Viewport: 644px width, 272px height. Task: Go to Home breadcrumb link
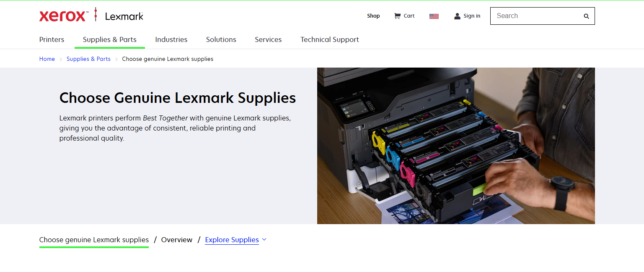(x=47, y=59)
